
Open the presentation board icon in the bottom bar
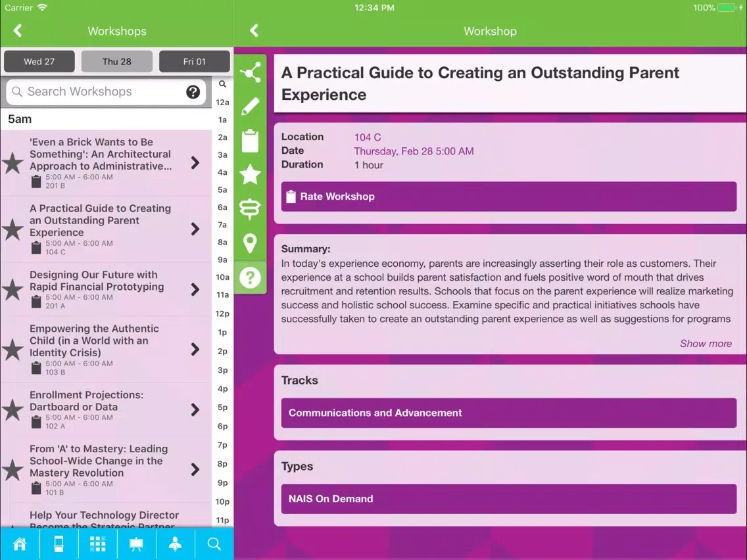[x=136, y=544]
